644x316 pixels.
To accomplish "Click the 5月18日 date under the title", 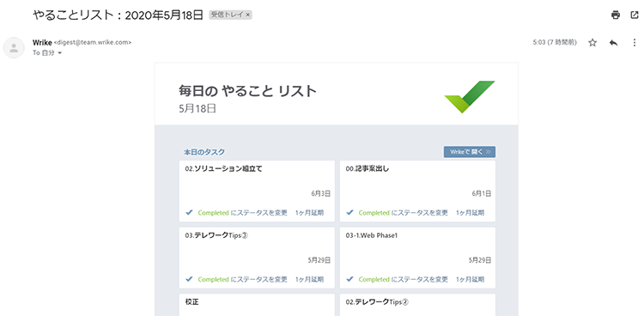I will pos(197,109).
